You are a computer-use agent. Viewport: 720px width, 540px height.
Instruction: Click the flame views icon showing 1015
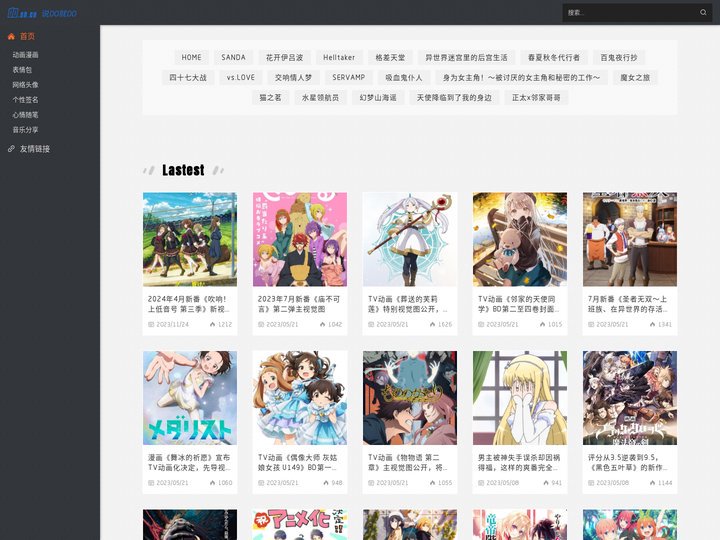click(x=542, y=324)
